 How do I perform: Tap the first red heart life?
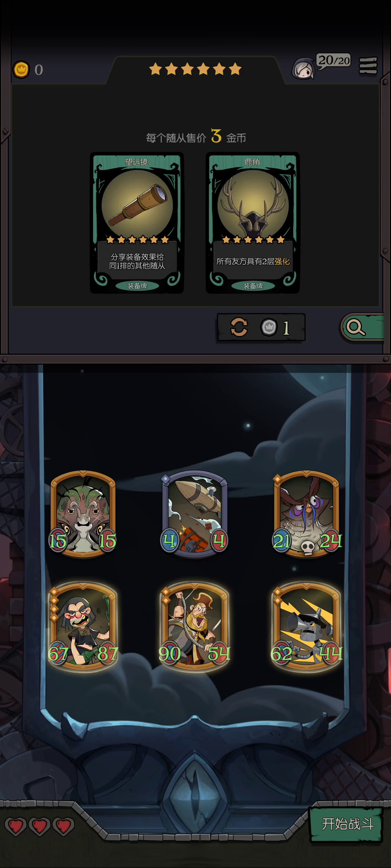(x=15, y=826)
